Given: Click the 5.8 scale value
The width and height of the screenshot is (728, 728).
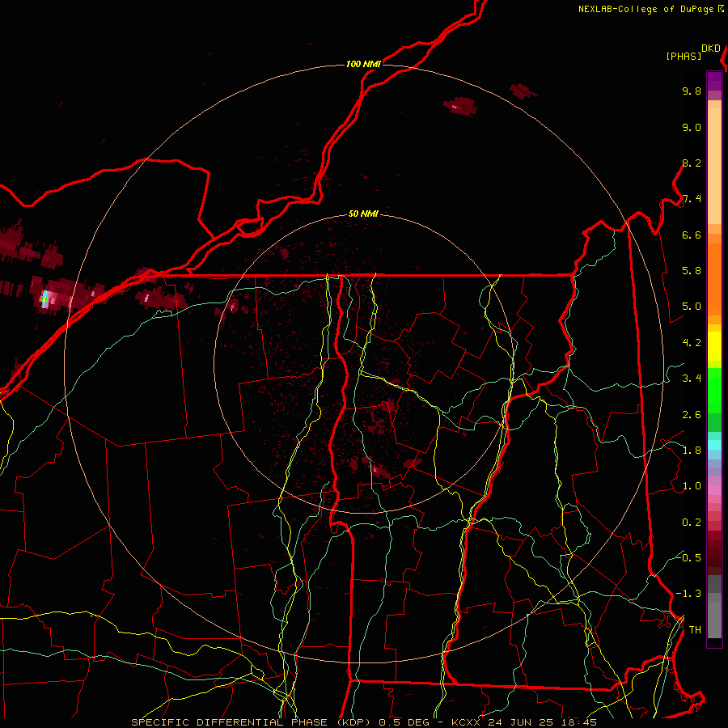Looking at the screenshot, I should [692, 271].
